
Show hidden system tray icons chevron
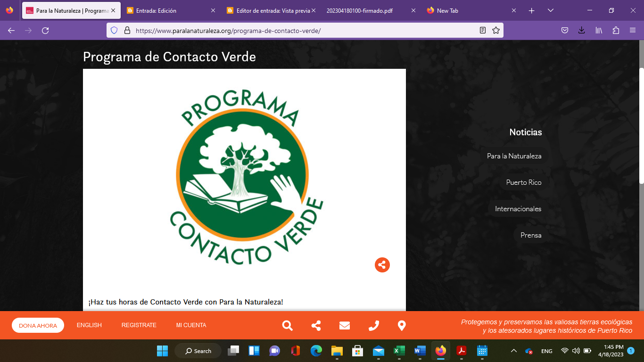[514, 351]
